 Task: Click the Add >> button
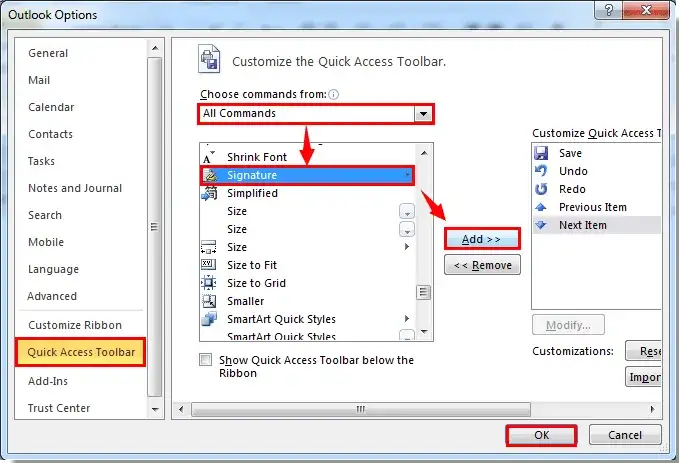(x=482, y=239)
